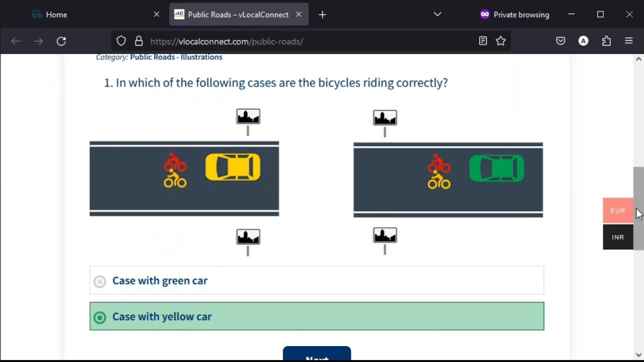
Task: Bookmark this page with star icon
Action: pos(501,41)
